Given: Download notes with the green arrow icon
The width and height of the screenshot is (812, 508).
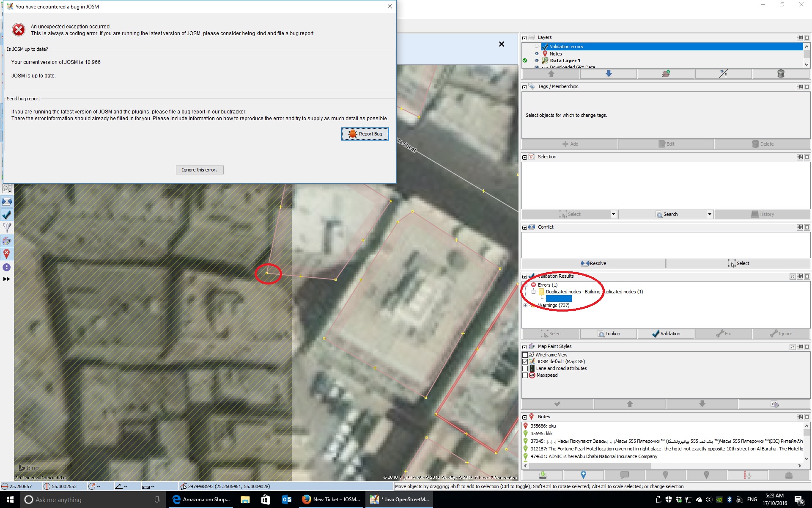Looking at the screenshot, I should click(x=543, y=475).
